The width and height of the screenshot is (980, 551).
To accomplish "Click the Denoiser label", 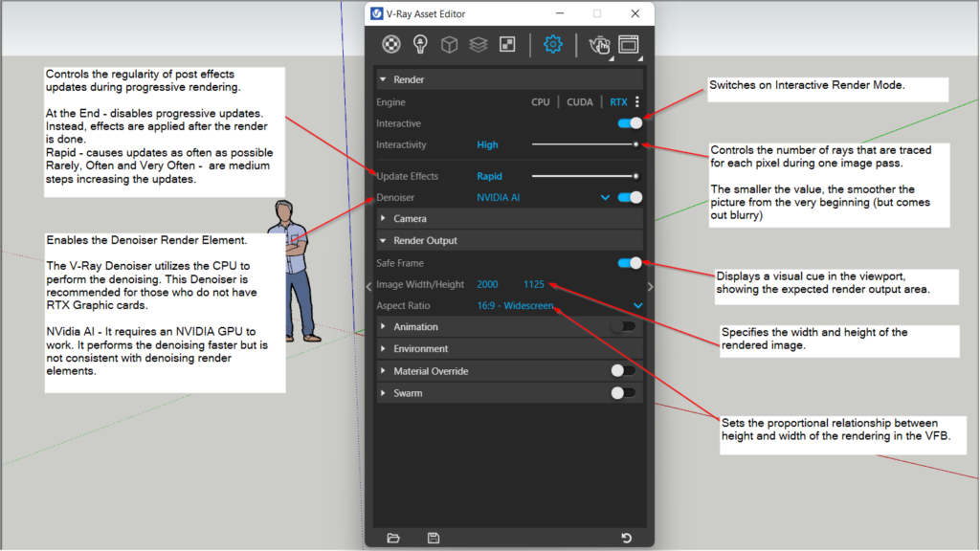I will click(x=395, y=197).
